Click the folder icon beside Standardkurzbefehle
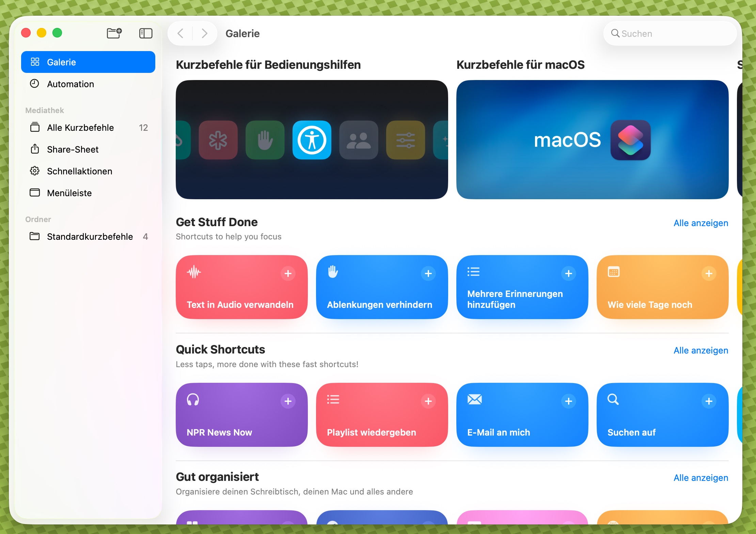 pos(35,236)
